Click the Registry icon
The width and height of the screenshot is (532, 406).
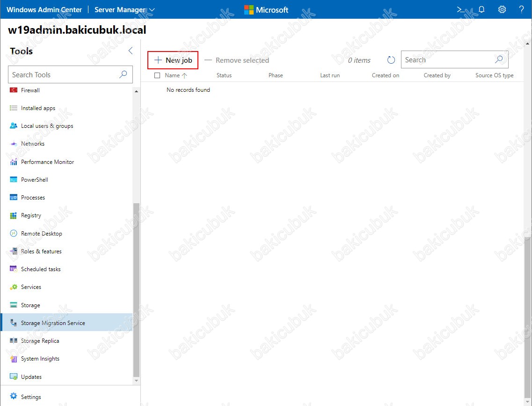pos(14,215)
